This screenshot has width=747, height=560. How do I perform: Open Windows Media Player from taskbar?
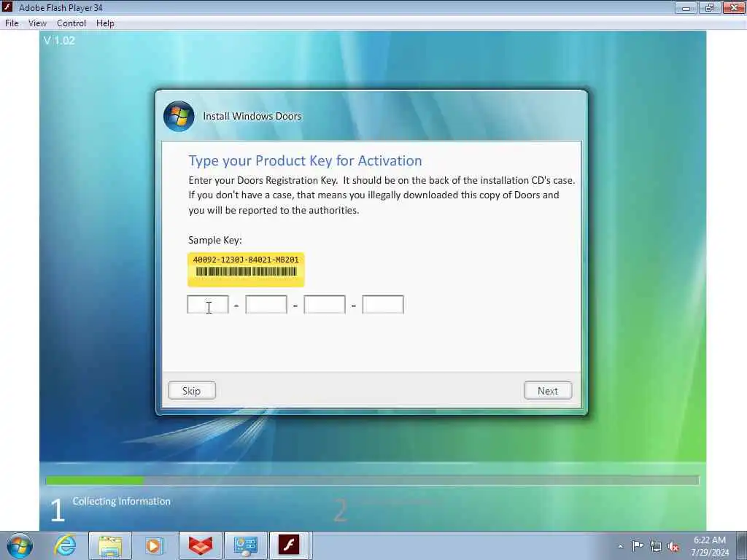154,545
